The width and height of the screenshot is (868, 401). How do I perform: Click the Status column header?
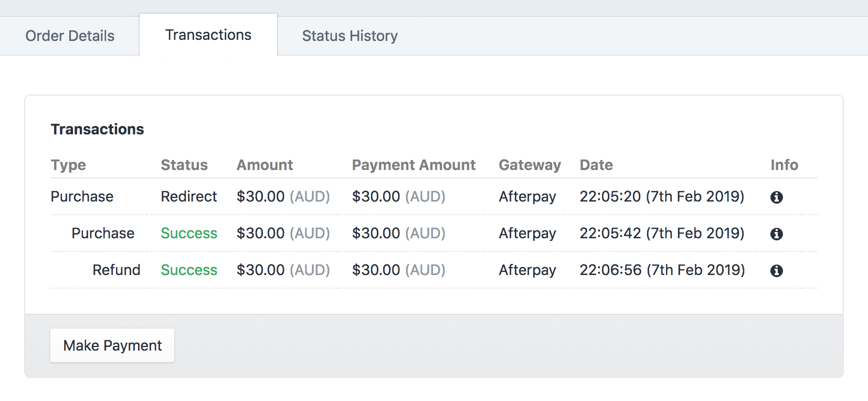184,165
